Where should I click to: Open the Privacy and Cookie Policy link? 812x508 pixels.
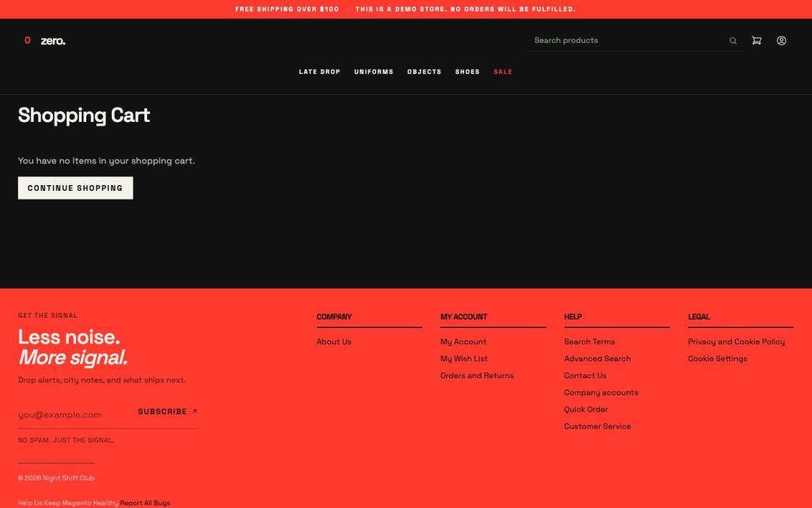(737, 342)
